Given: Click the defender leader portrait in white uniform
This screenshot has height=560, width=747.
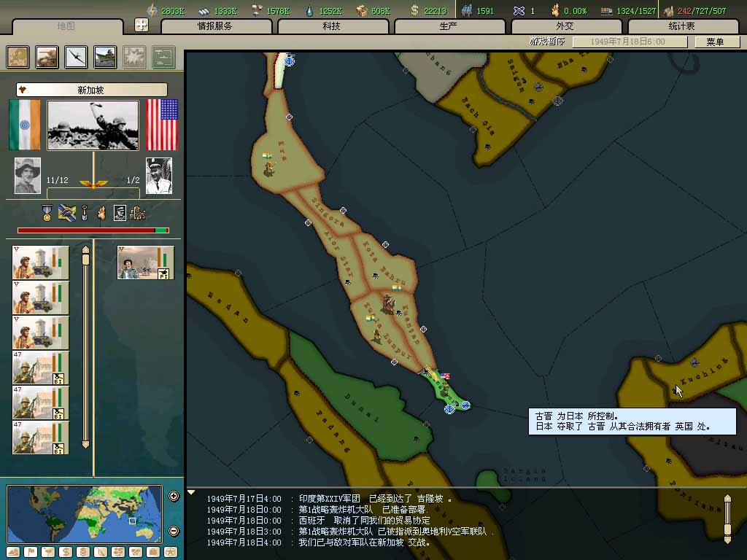Looking at the screenshot, I should [x=158, y=175].
